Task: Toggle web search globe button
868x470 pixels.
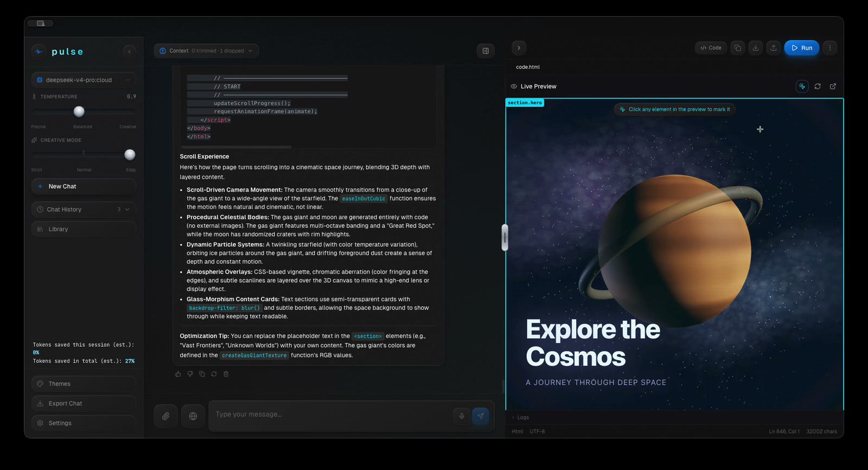Action: [193, 416]
